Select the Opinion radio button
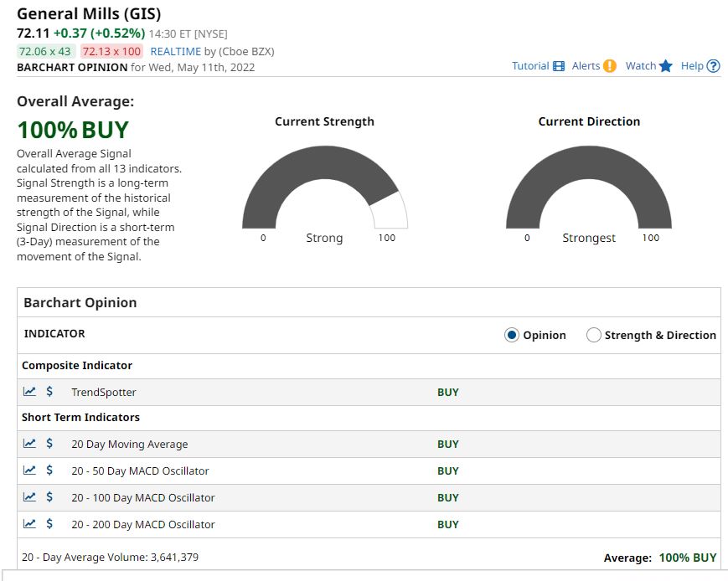Screen dimensions: 728x581 [512, 335]
